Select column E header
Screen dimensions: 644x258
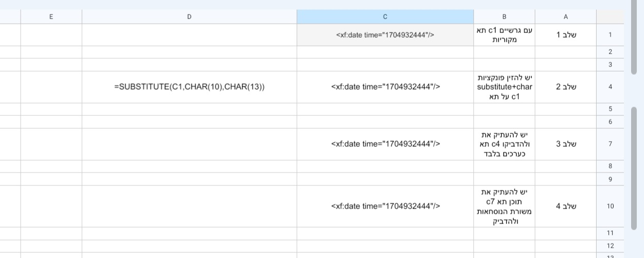(x=51, y=16)
